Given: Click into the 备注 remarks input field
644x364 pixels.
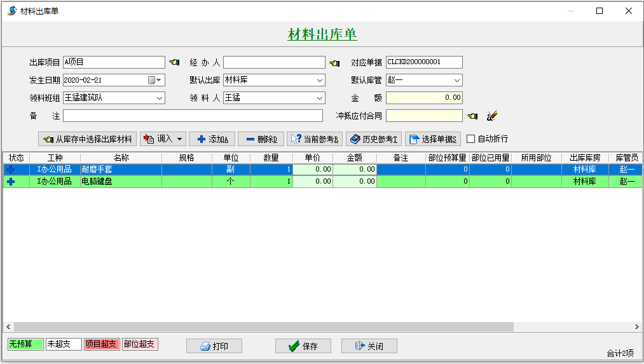Looking at the screenshot, I should (193, 116).
